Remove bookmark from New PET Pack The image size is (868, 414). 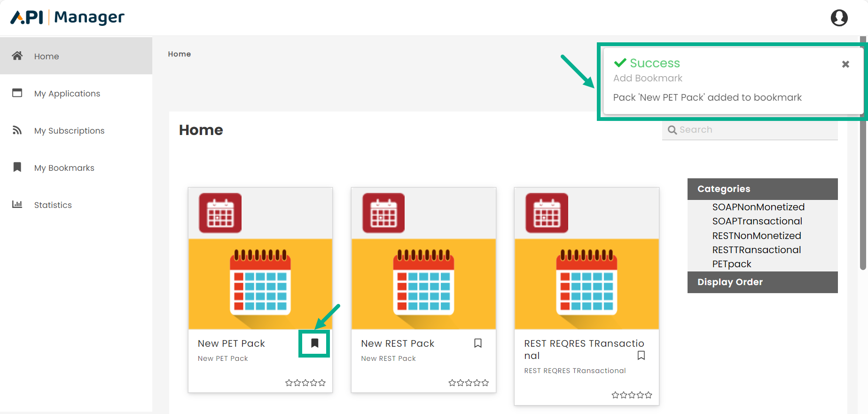[314, 343]
